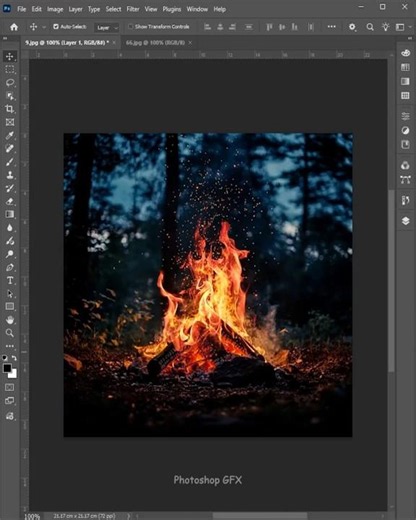The height and width of the screenshot is (520, 416).
Task: Open the Layer menu
Action: (75, 9)
